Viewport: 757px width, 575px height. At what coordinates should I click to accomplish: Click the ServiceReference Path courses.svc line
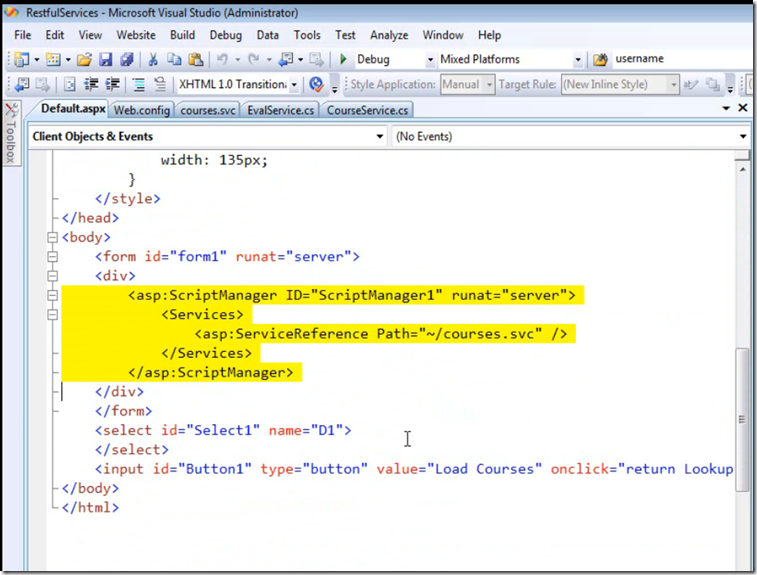point(381,334)
